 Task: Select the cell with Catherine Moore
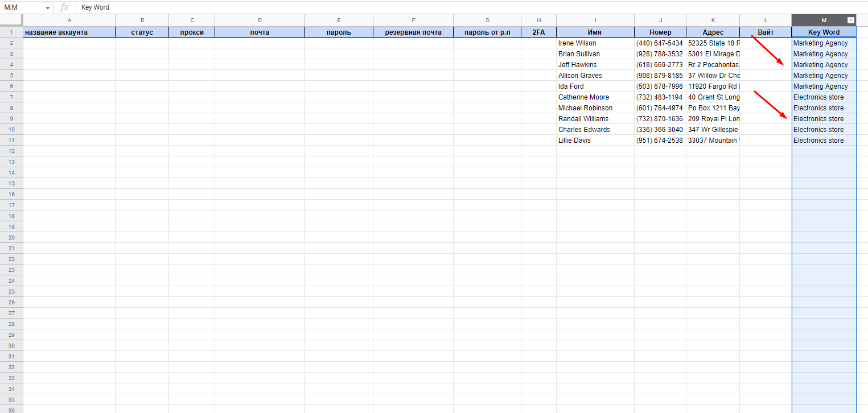[x=595, y=97]
